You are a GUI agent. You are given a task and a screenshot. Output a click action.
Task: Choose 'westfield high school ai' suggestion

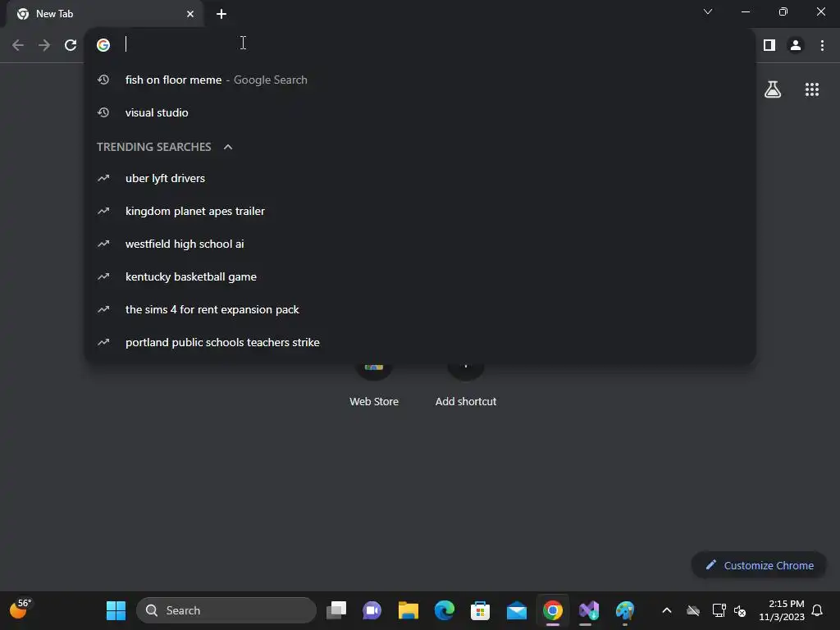[x=420, y=244]
